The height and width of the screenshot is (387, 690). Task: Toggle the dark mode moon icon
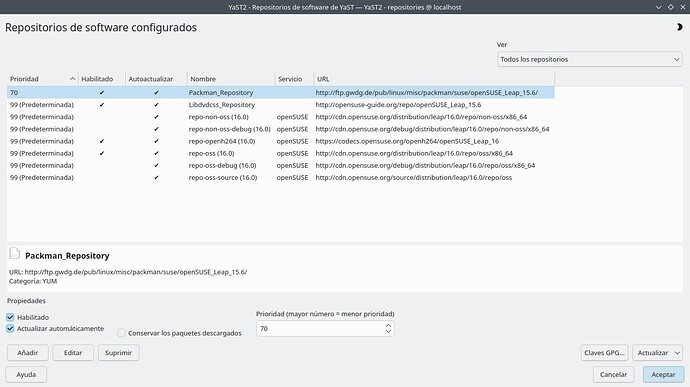click(679, 27)
